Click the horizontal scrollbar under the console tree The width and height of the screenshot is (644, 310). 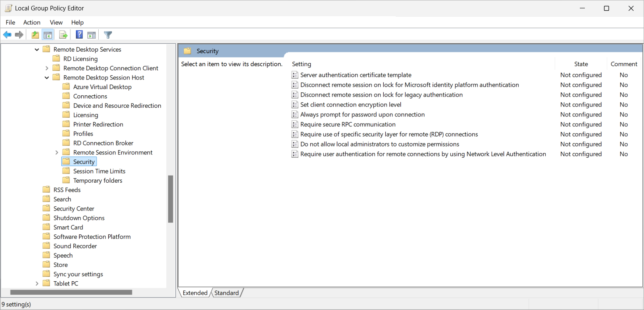point(71,293)
